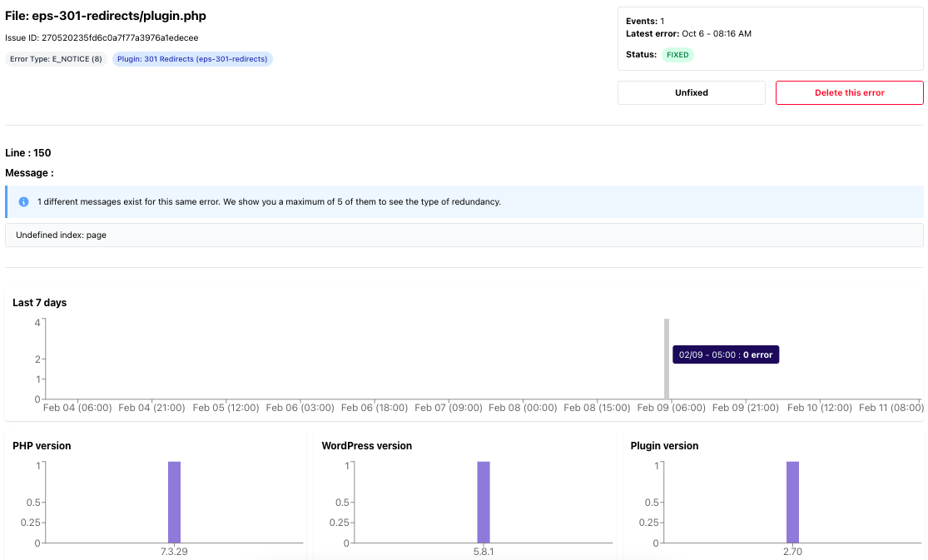Screen dimensions: 928x560
Task: Click the Delete this error button
Action: pos(849,93)
